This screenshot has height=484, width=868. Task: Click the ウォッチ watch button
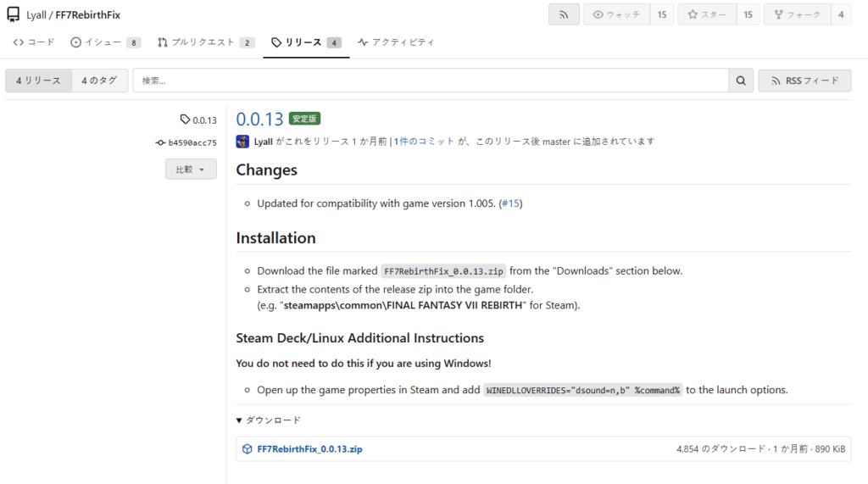pyautogui.click(x=617, y=14)
